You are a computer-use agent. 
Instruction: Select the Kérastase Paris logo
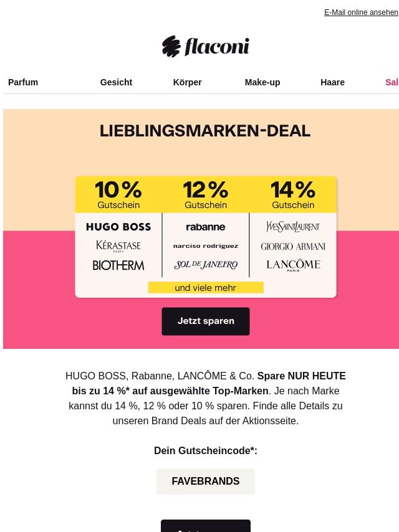[x=118, y=246]
